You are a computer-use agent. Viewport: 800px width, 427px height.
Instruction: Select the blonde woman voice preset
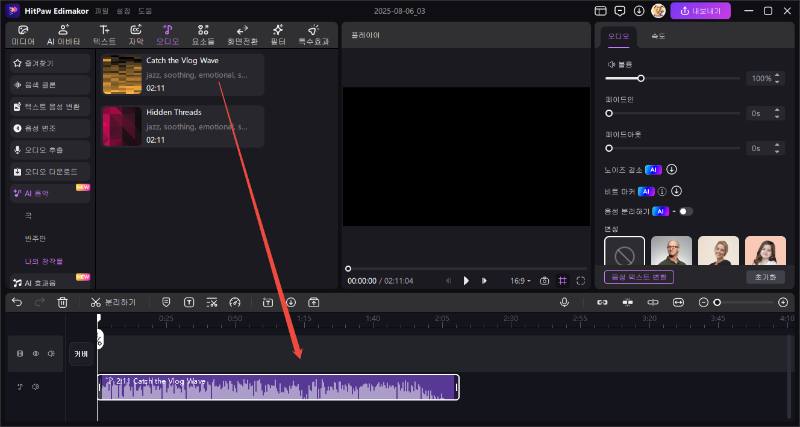pyautogui.click(x=718, y=250)
